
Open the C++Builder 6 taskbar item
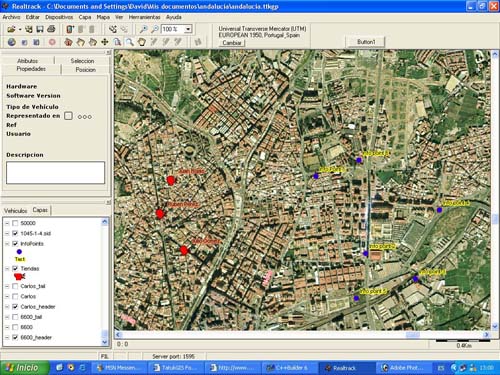click(289, 368)
